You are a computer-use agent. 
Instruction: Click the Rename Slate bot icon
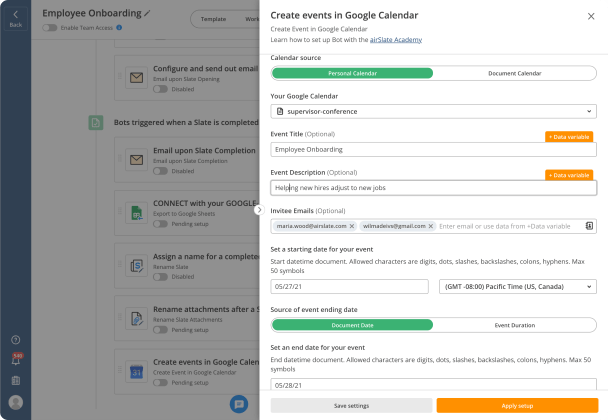(x=136, y=266)
